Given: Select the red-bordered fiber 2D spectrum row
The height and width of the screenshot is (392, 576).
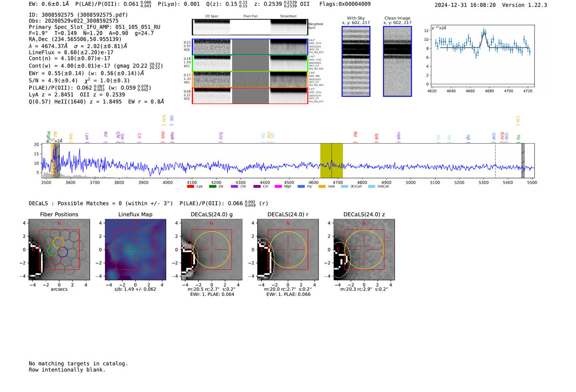Looking at the screenshot, I should click(250, 95).
